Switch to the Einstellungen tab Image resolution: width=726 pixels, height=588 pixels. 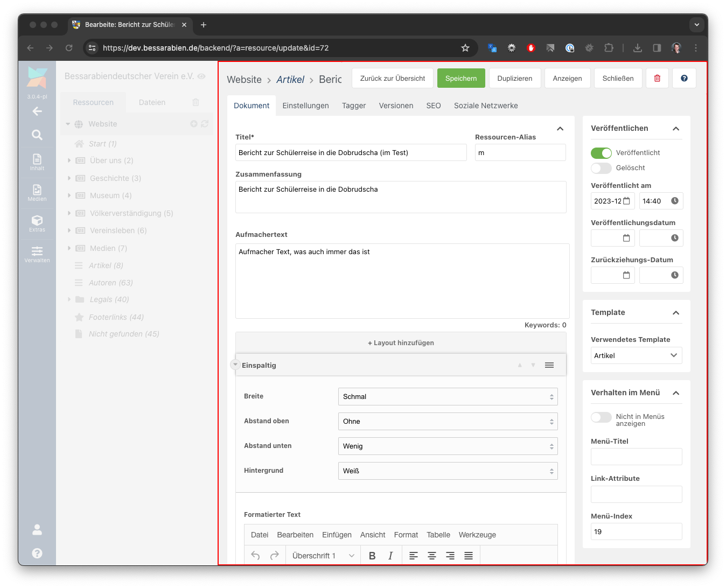(x=305, y=106)
